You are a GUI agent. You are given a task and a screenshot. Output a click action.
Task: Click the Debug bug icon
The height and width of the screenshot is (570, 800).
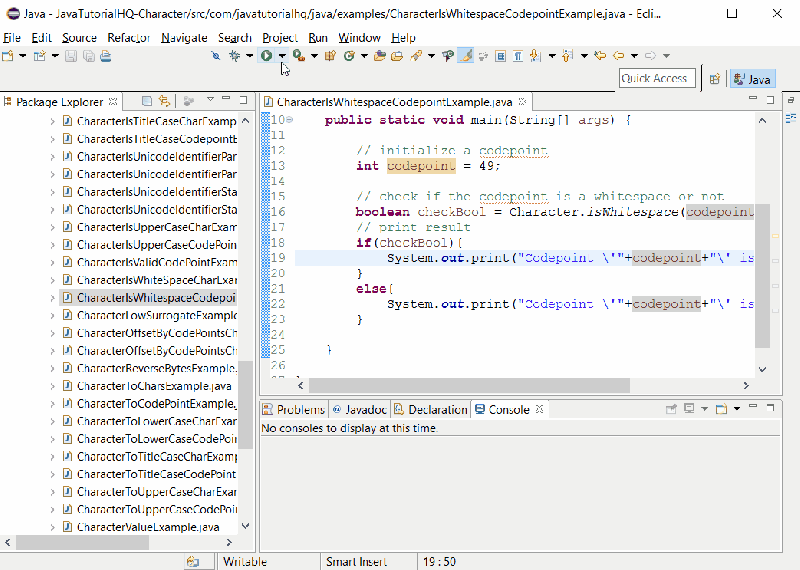pyautogui.click(x=235, y=56)
